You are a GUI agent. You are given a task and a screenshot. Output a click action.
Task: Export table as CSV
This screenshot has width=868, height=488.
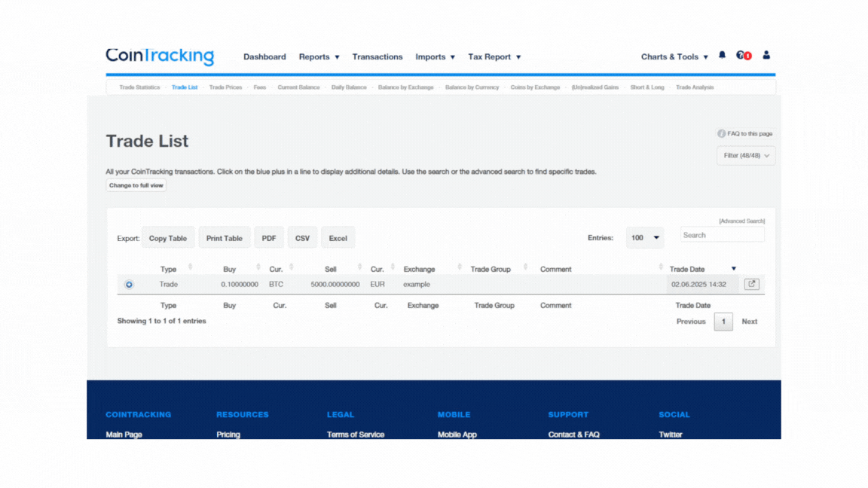pyautogui.click(x=302, y=238)
